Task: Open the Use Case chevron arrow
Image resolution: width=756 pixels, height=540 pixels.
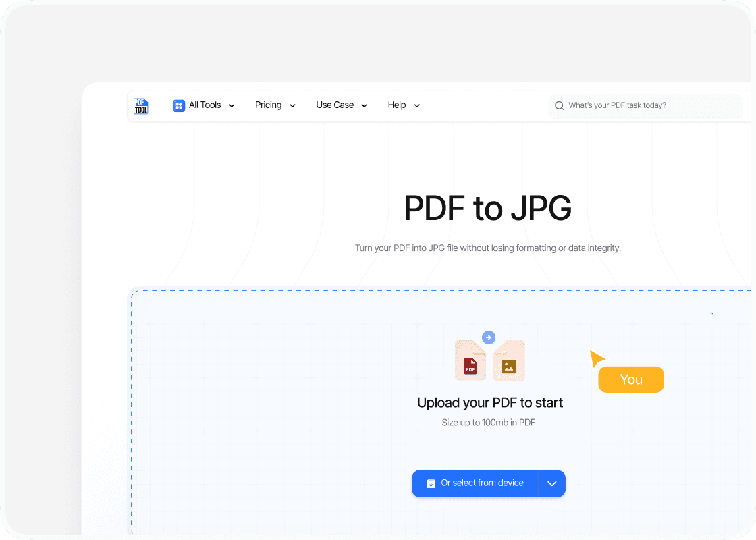Action: pyautogui.click(x=364, y=106)
